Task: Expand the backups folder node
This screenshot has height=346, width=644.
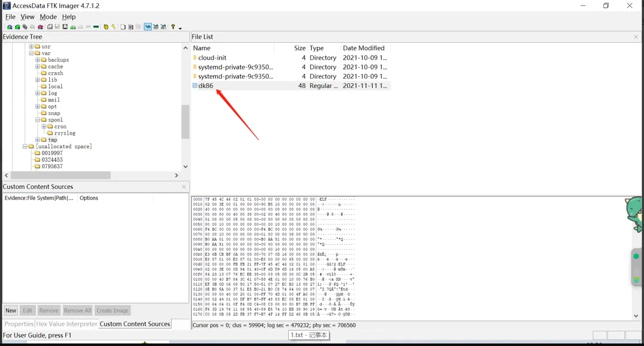Action: click(38, 60)
